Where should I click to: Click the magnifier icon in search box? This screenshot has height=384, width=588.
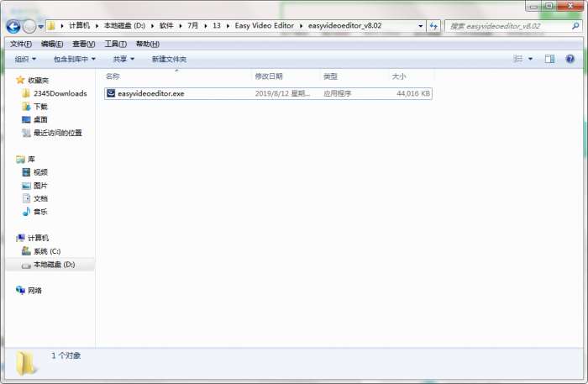pyautogui.click(x=575, y=26)
